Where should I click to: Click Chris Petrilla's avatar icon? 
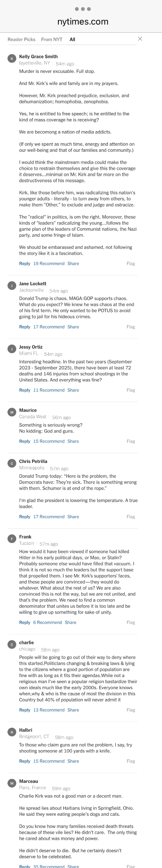pos(12,463)
